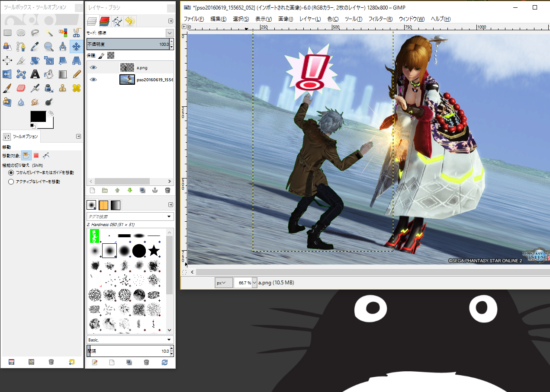Select the Pencil tool
The width and height of the screenshot is (550, 392).
tap(77, 74)
